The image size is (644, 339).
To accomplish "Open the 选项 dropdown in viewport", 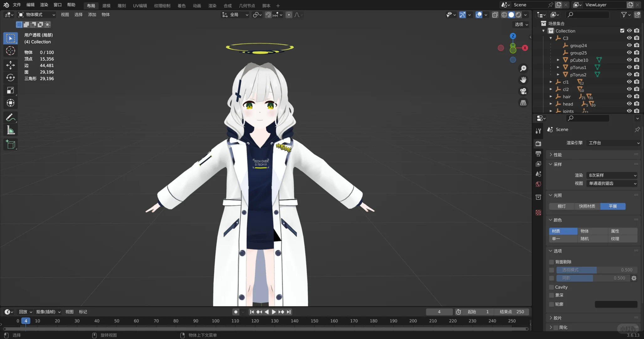I will 521,24.
